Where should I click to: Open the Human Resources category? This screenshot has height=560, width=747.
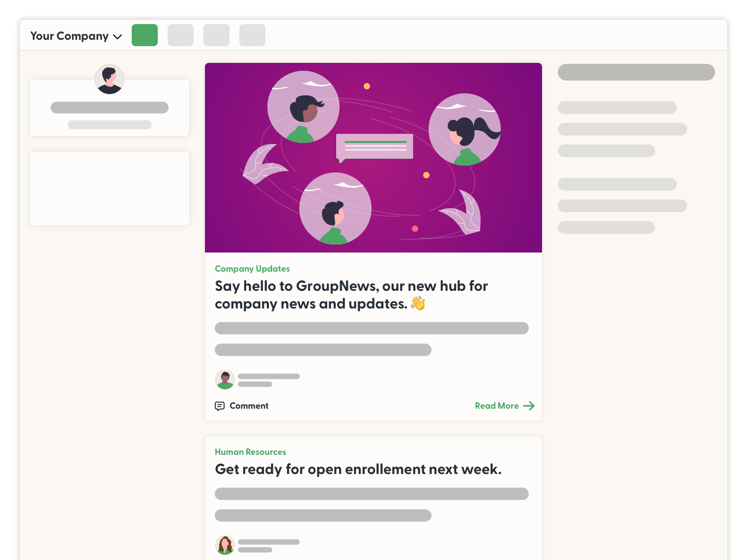click(x=250, y=452)
